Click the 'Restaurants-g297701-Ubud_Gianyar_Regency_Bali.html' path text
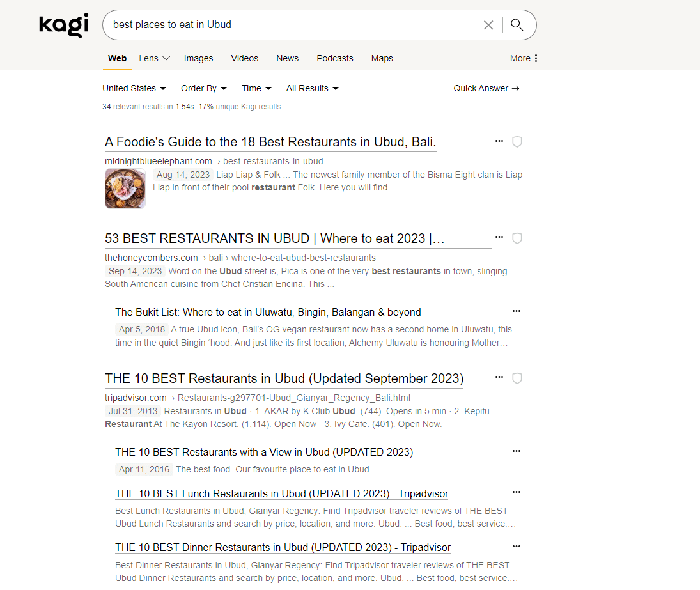The width and height of the screenshot is (700, 590). [x=294, y=398]
